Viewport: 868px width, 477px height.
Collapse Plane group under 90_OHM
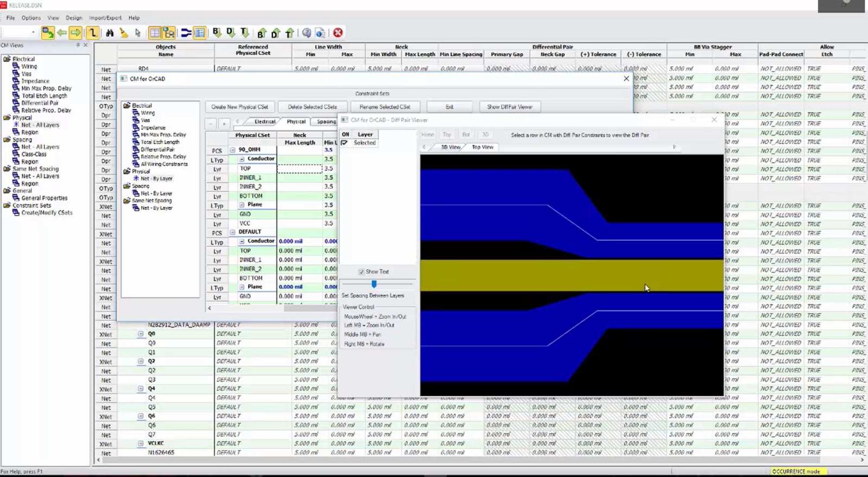242,205
